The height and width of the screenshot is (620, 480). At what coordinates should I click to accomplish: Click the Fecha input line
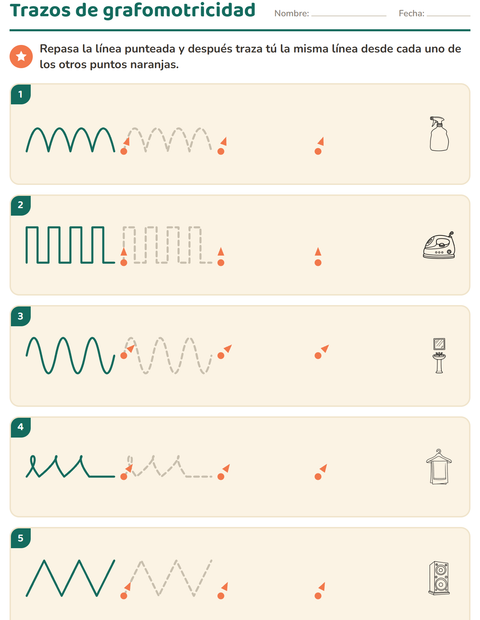click(448, 15)
